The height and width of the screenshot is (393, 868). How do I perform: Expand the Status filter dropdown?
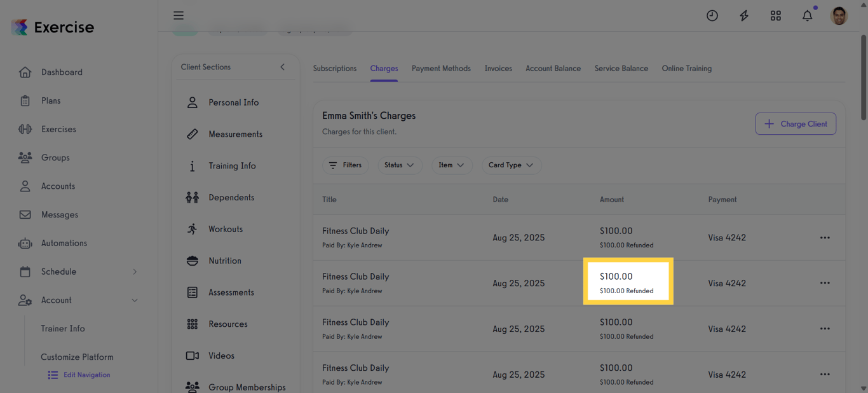pyautogui.click(x=400, y=165)
